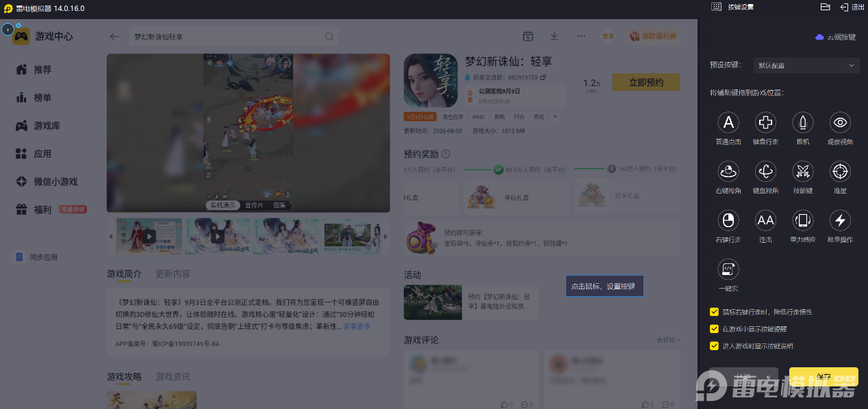The width and height of the screenshot is (868, 409).
Task: Toggle 鼠标右键行走时 降低行走惯性 checkbox
Action: pyautogui.click(x=714, y=312)
